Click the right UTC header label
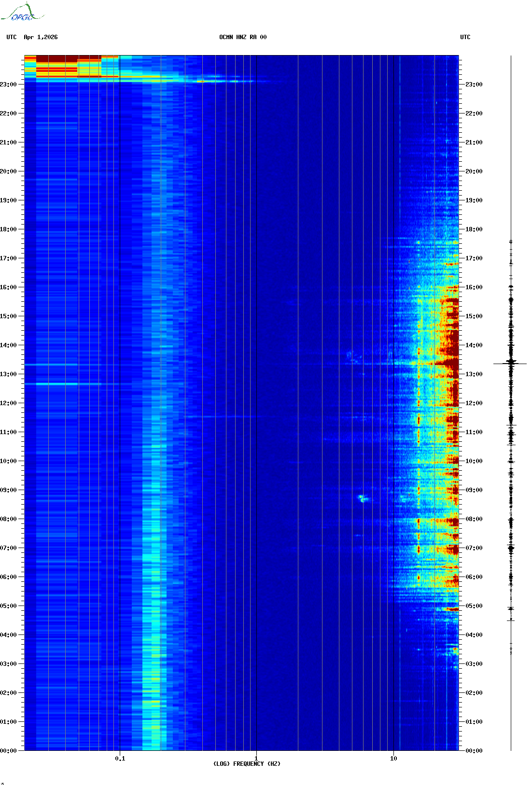This screenshot has height=789, width=532. point(465,37)
